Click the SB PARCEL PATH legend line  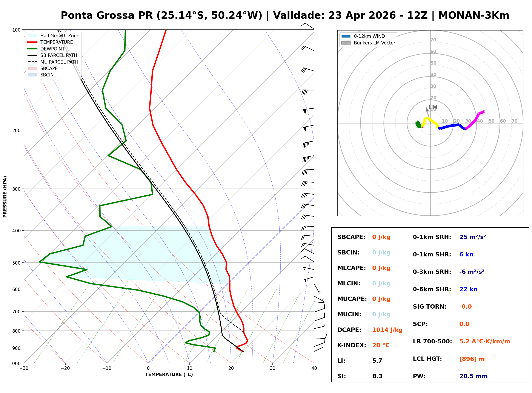click(x=32, y=55)
